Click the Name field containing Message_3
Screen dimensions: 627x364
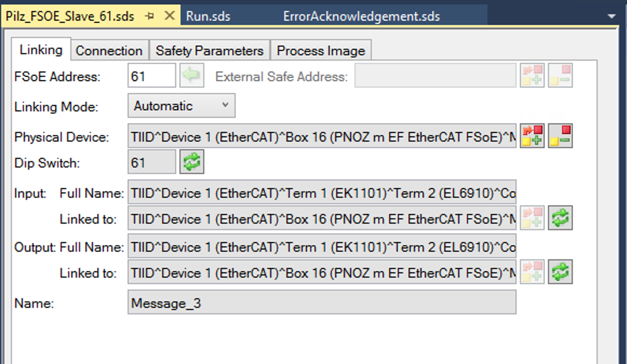tap(322, 302)
